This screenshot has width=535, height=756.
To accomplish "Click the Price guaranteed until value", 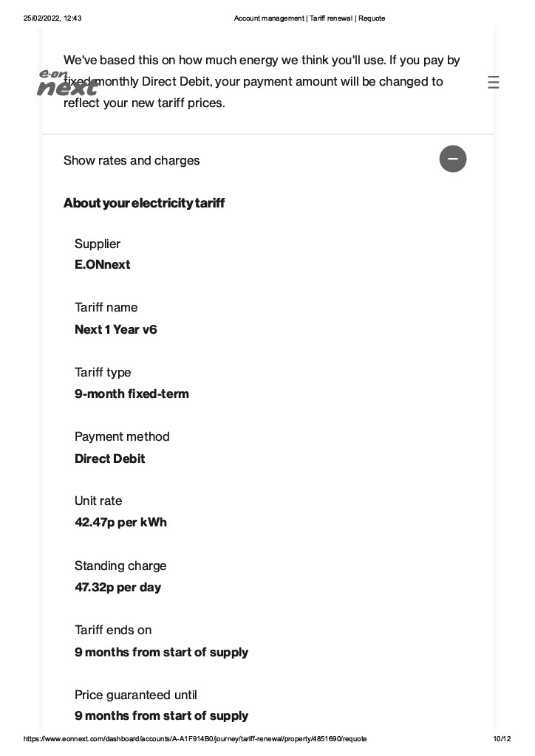I will (161, 716).
